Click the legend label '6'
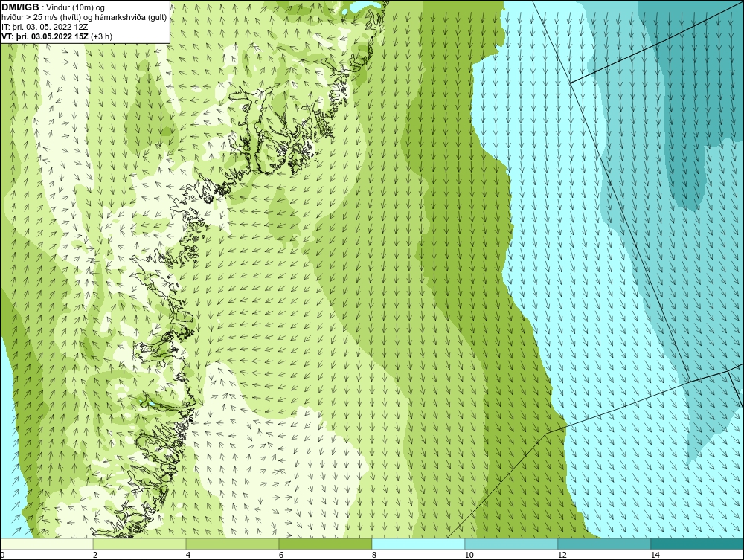Viewport: 744px width, 560px height. (281, 555)
